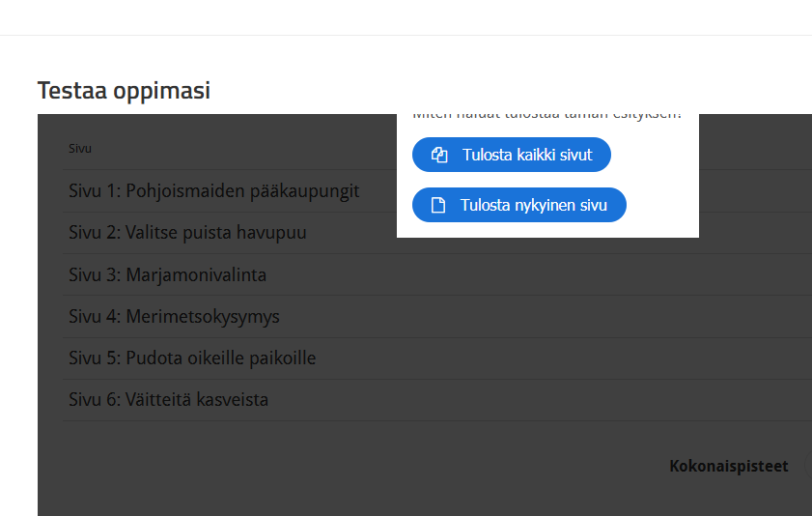Jump to Sivu 4: Merimetsokysymys
Screen dimensions: 812x516
coord(174,316)
